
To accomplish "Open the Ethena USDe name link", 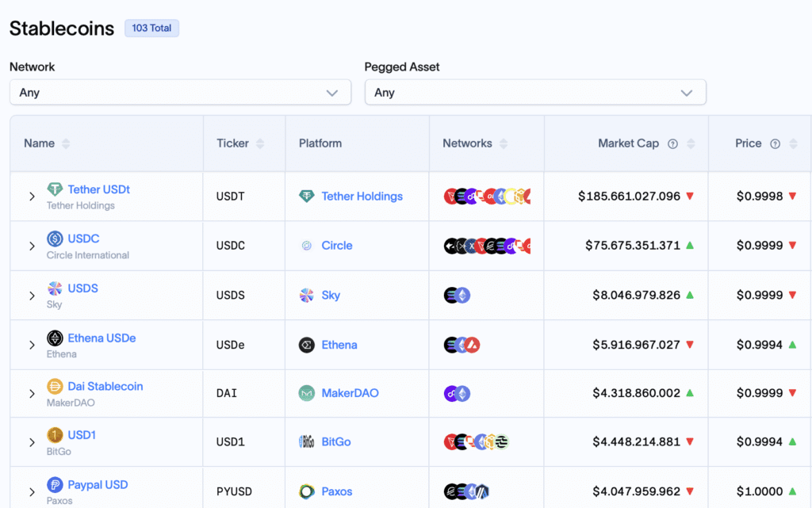I will click(x=101, y=338).
